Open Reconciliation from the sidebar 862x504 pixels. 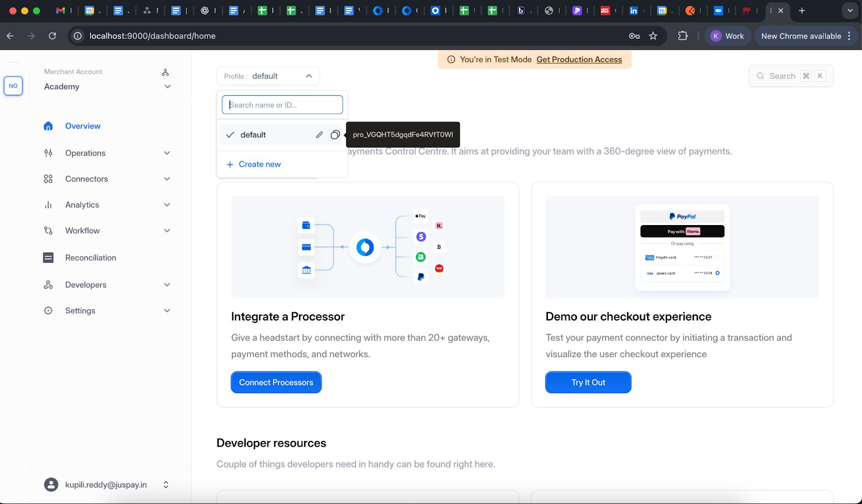(x=91, y=258)
